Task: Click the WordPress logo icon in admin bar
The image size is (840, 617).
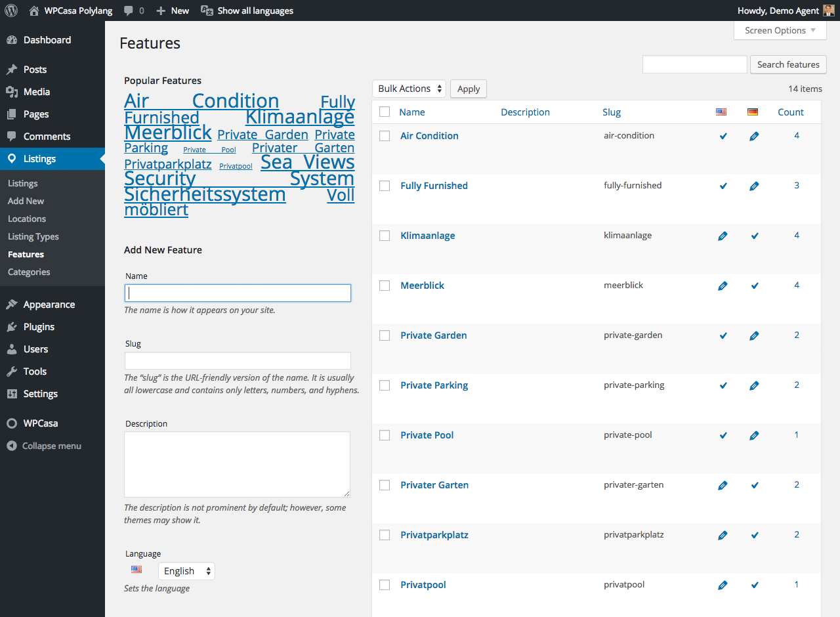Action: coord(10,11)
